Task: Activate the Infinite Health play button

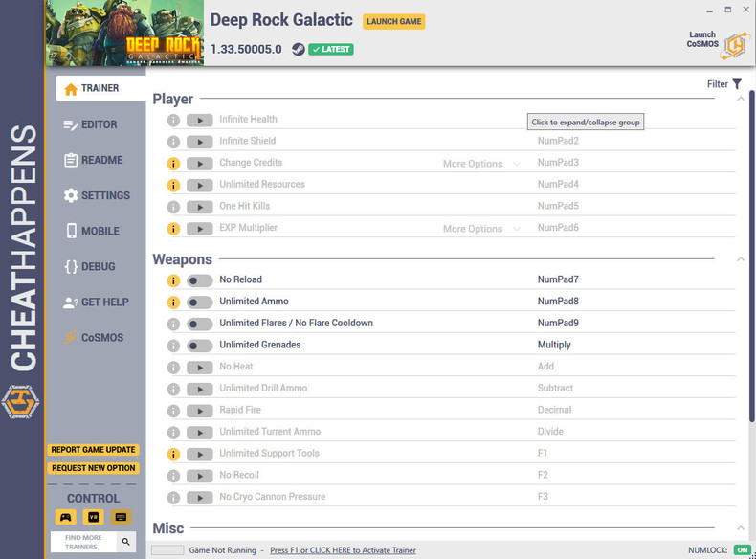Action: tap(200, 120)
